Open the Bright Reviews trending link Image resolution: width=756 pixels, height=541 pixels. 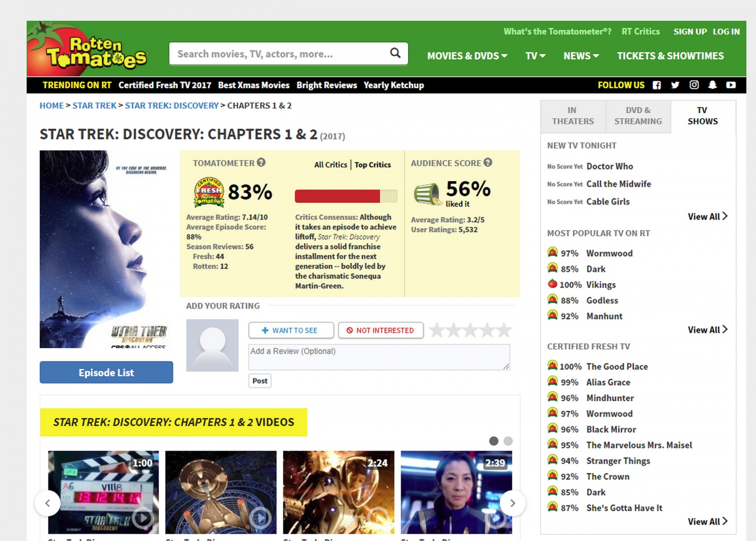coord(327,85)
